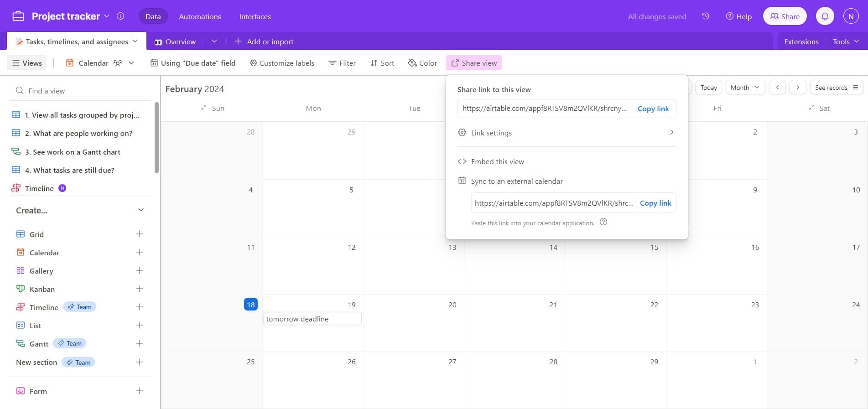Focus the Find a view search field
The width and height of the screenshot is (868, 409).
click(x=80, y=91)
